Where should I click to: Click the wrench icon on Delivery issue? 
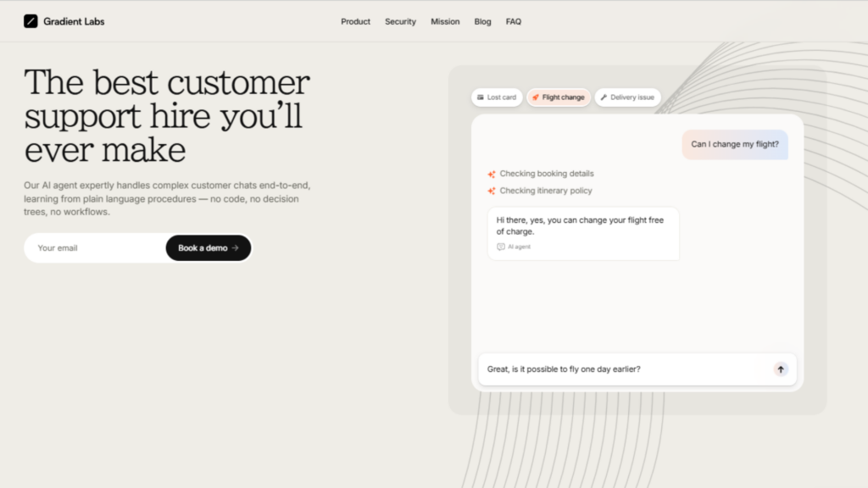pyautogui.click(x=604, y=97)
